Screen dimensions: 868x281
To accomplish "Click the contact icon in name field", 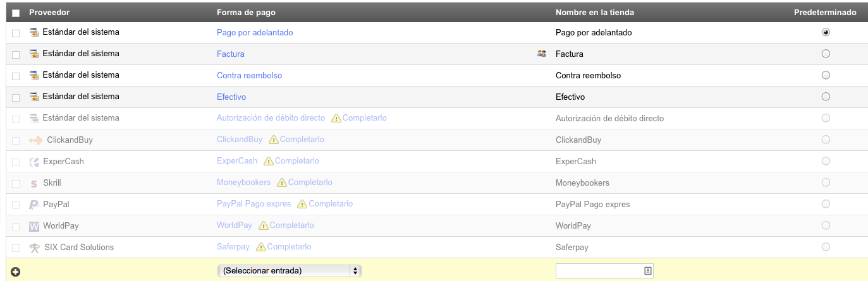I will (x=647, y=271).
